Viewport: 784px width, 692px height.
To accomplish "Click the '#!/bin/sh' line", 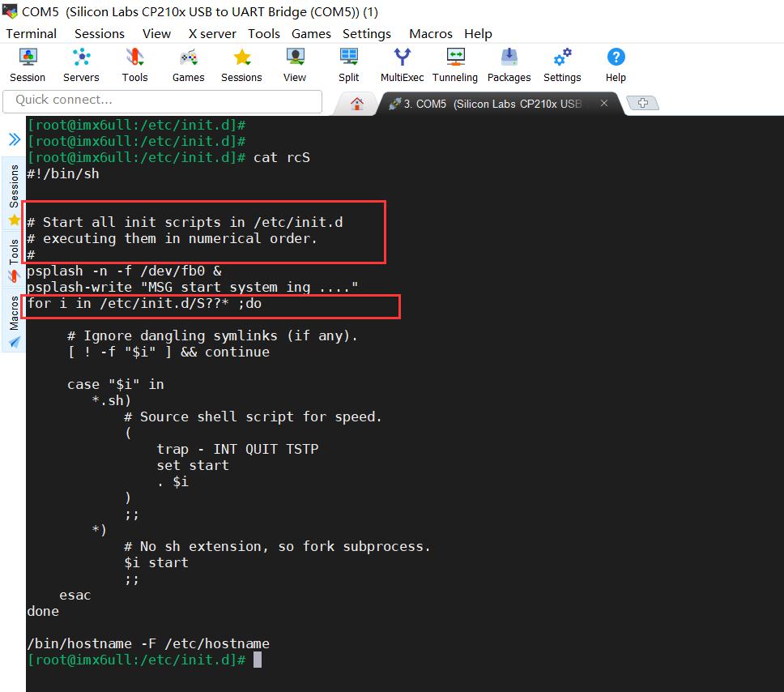I will point(63,174).
